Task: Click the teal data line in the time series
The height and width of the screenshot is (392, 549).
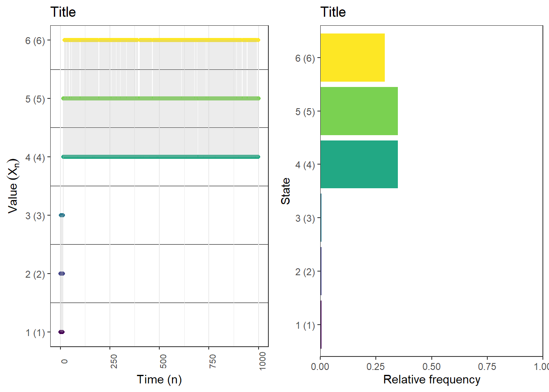Action: tap(161, 157)
